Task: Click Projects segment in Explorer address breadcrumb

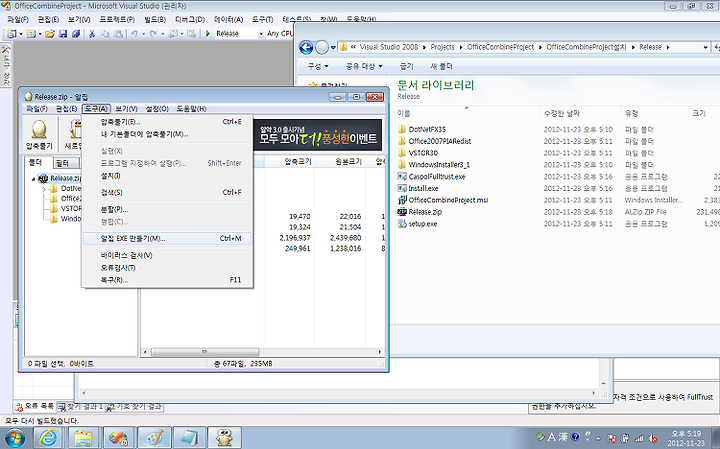Action: [443, 47]
